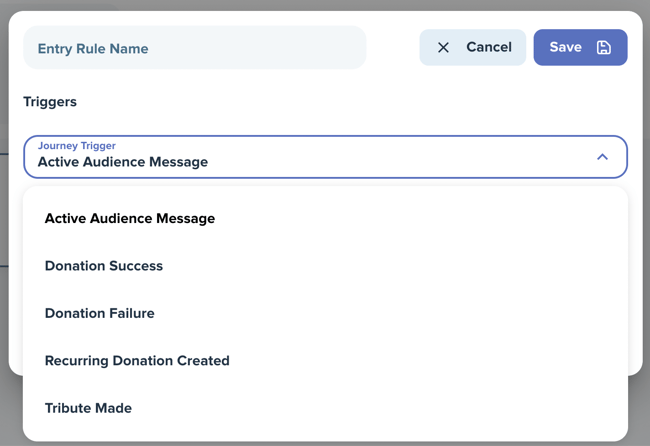Click blank dialog area right of Triggers heading

pos(352,102)
